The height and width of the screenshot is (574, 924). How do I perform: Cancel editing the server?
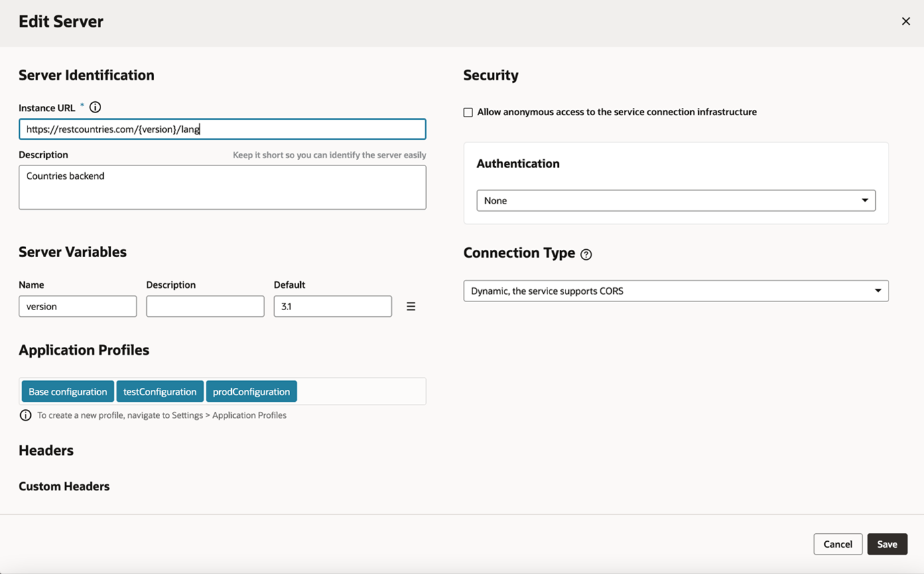[838, 544]
